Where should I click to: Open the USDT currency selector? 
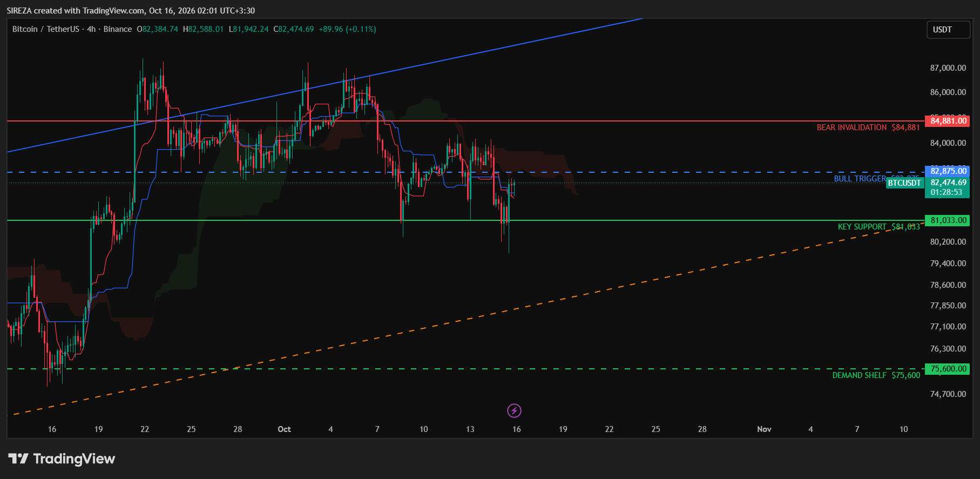point(948,30)
